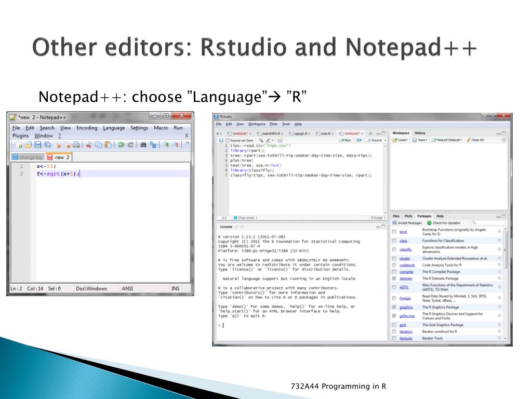
Task: Click Print icon in Notepad++ toolbar
Action: coord(76,145)
